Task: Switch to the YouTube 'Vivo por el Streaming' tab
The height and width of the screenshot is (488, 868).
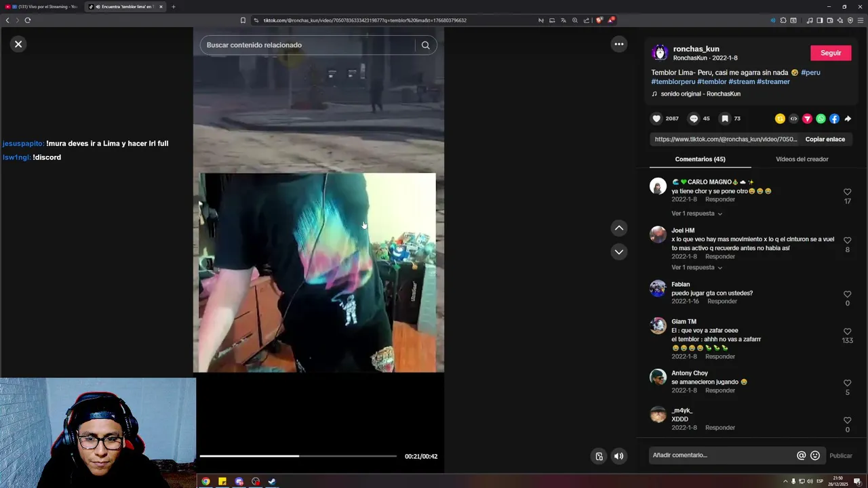Action: [x=42, y=7]
